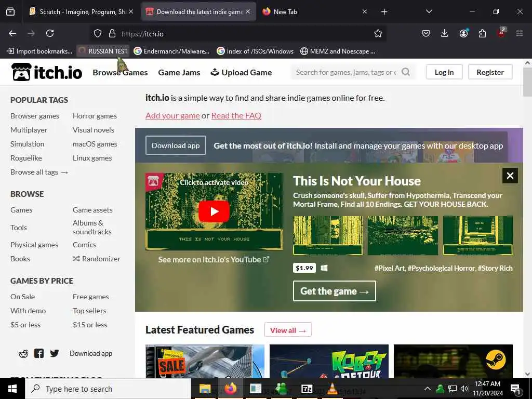
Task: Open the tracking protection shield icon
Action: pos(98,34)
